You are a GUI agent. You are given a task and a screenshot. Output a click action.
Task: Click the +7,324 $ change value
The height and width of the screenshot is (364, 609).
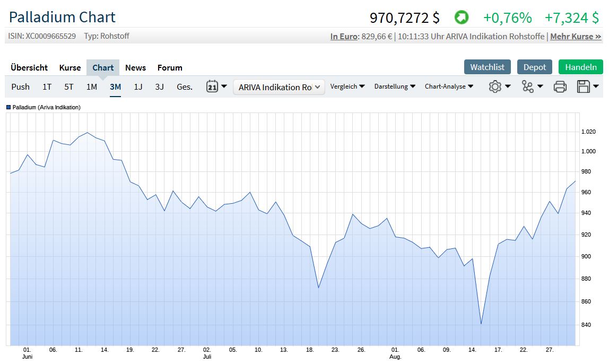pos(572,18)
